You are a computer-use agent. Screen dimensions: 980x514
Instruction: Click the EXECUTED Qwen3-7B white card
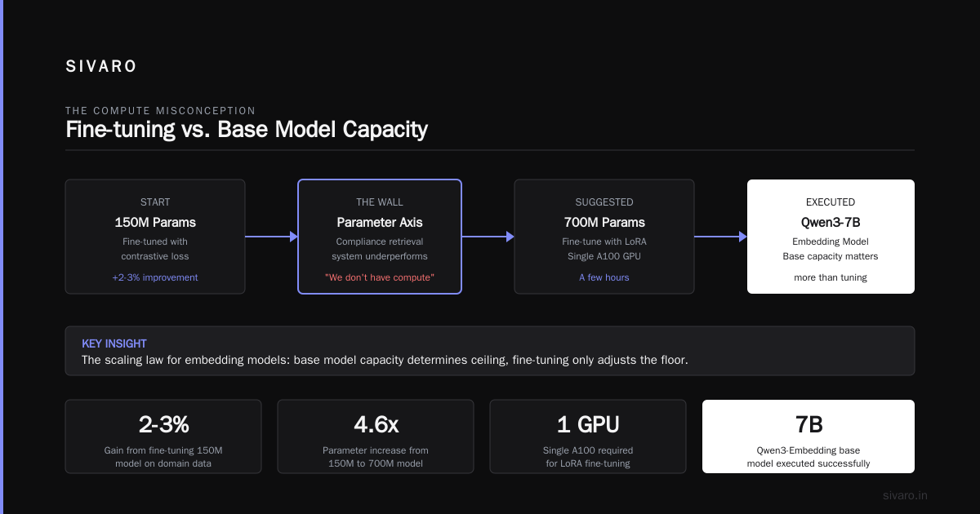click(831, 237)
